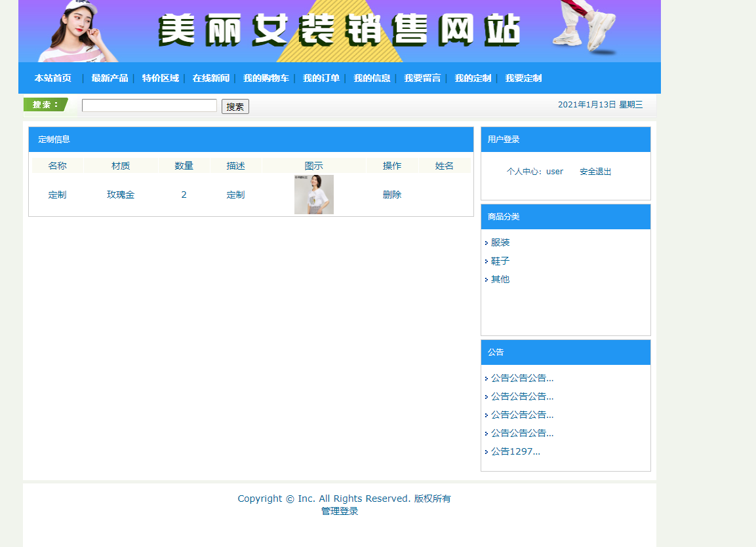Browse 最新产品 in the navigation bar
Viewport: 756px width, 547px height.
click(x=109, y=78)
